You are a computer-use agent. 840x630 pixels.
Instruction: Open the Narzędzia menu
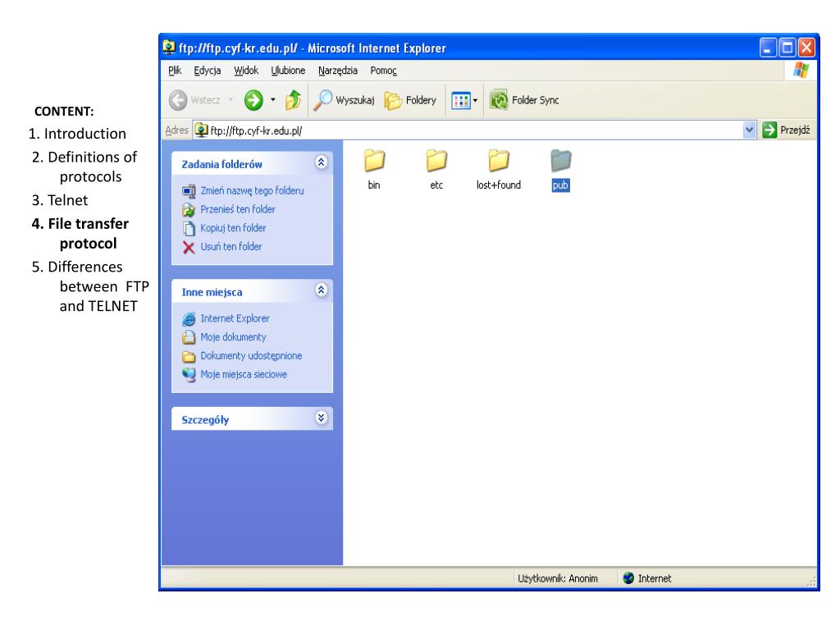pos(337,71)
